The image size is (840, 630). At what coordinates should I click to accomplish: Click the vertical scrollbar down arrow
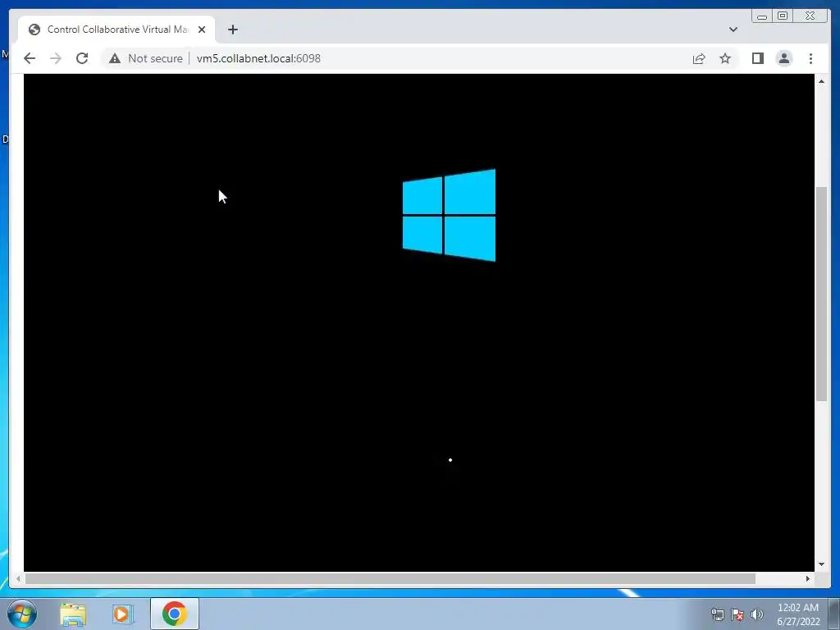(x=821, y=564)
